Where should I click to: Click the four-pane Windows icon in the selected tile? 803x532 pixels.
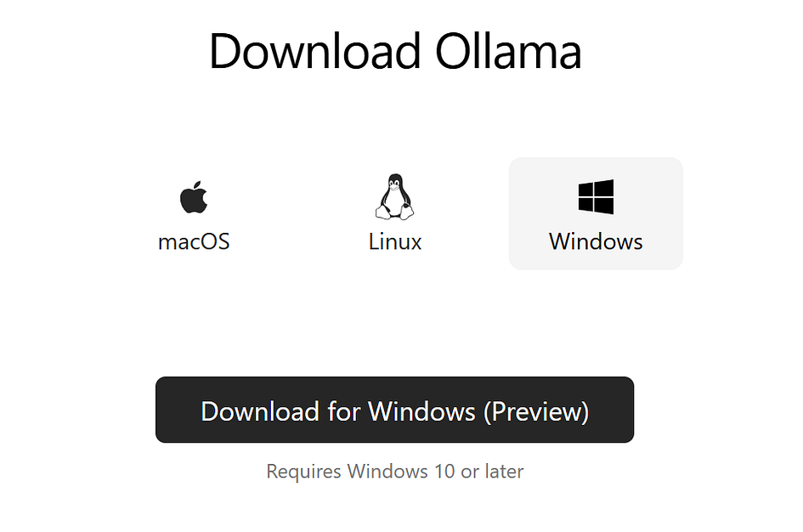596,196
